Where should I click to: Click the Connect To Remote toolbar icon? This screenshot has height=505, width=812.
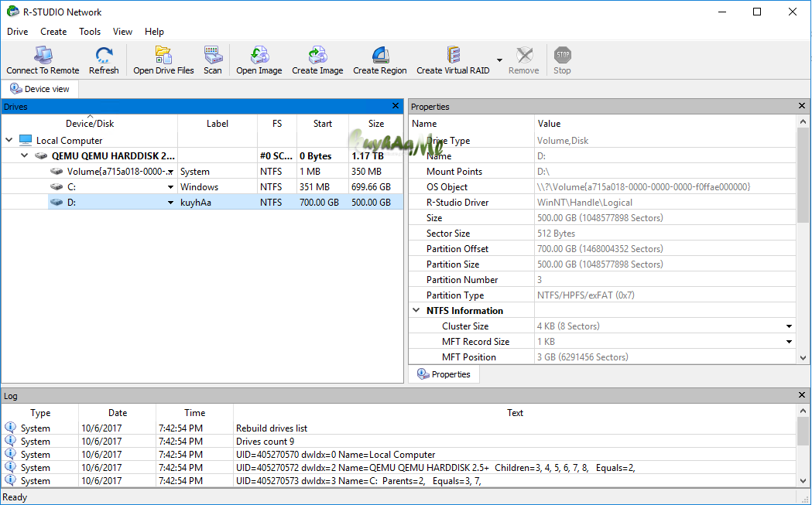(x=43, y=54)
